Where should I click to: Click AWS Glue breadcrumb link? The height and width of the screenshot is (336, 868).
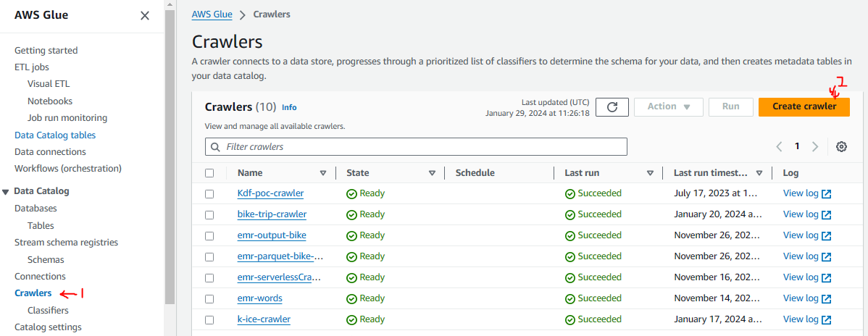(212, 14)
